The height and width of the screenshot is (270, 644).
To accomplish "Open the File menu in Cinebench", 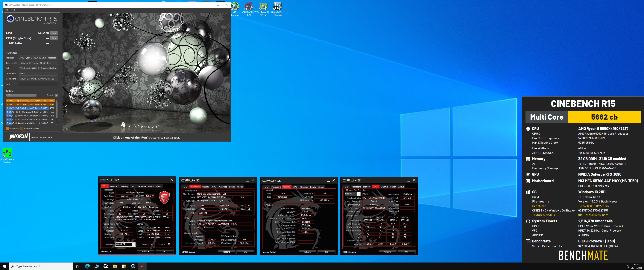I will coord(7,10).
